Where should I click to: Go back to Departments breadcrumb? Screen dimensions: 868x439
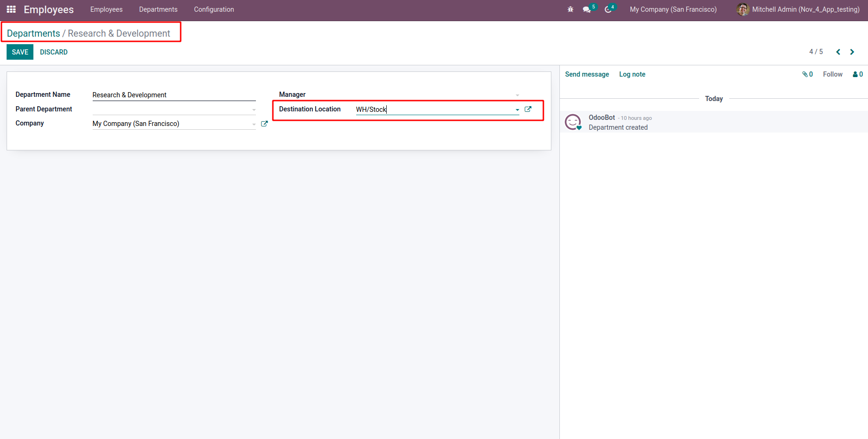click(x=33, y=33)
